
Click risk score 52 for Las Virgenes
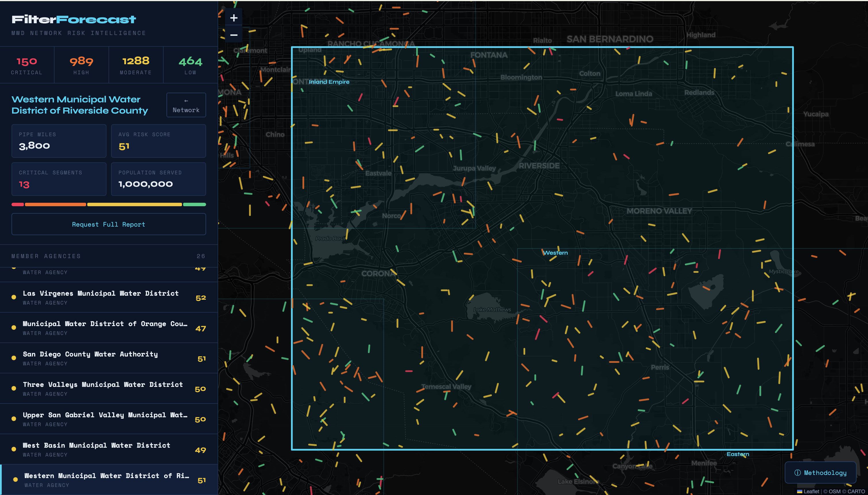201,298
